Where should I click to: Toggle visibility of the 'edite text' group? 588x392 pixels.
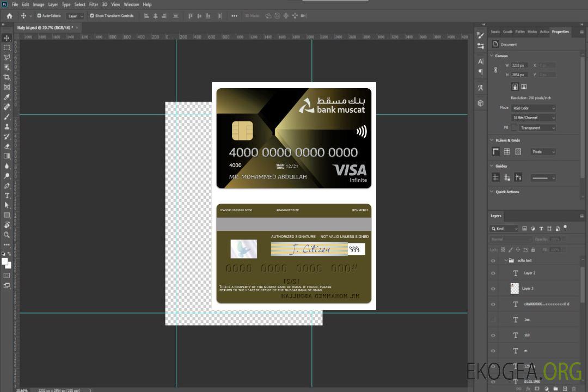click(x=493, y=261)
